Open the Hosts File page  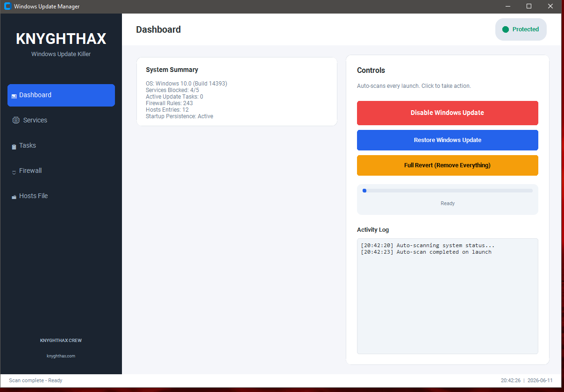tap(61, 196)
